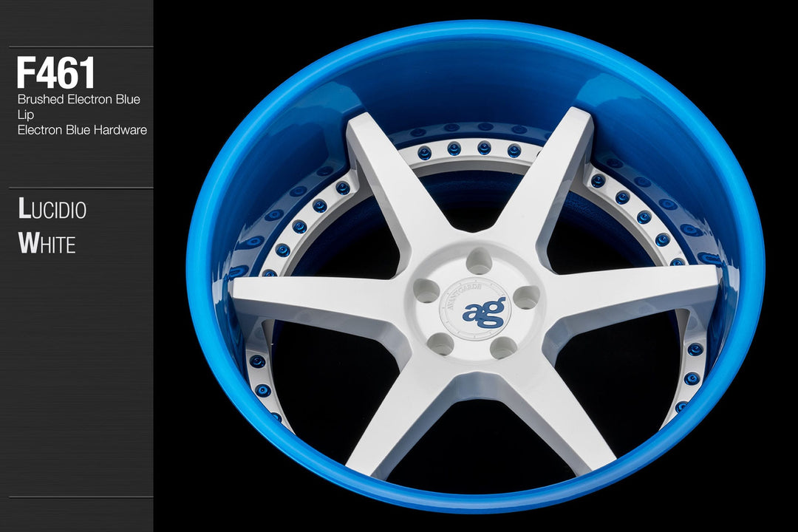Screen dimensions: 798x532
Task: Click the Brushed Electron Blue text
Action: tap(78, 99)
